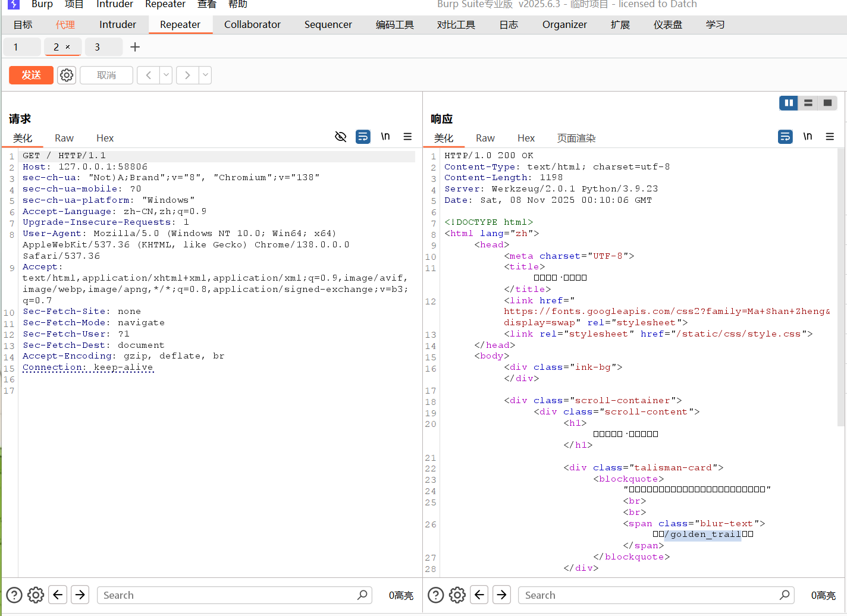Viewport: 847px width, 616px height.
Task: Toggle hide non-printable eye icon in request
Action: pyautogui.click(x=341, y=137)
